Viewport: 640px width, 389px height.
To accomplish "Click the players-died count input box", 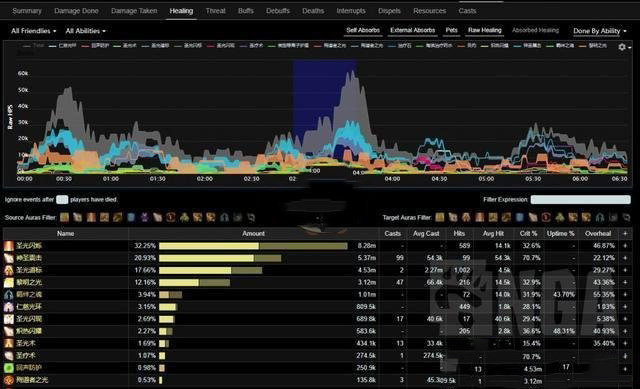I will pyautogui.click(x=62, y=200).
